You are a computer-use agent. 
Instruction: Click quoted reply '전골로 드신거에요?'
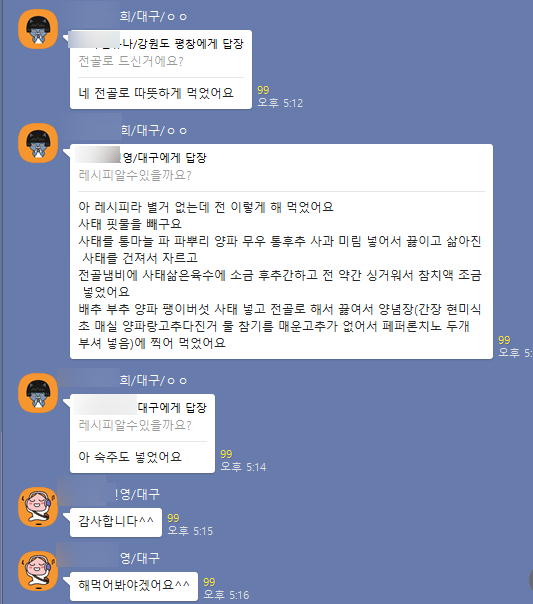click(x=131, y=61)
